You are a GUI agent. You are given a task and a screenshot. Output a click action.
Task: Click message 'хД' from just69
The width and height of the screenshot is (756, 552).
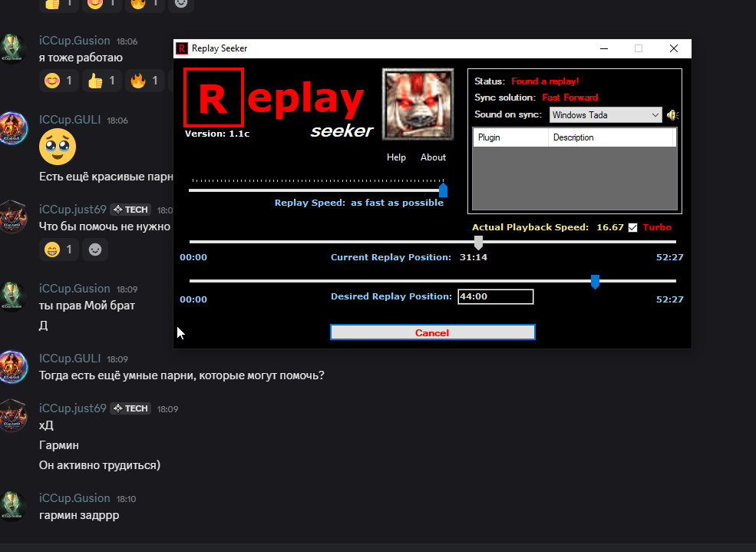[46, 425]
